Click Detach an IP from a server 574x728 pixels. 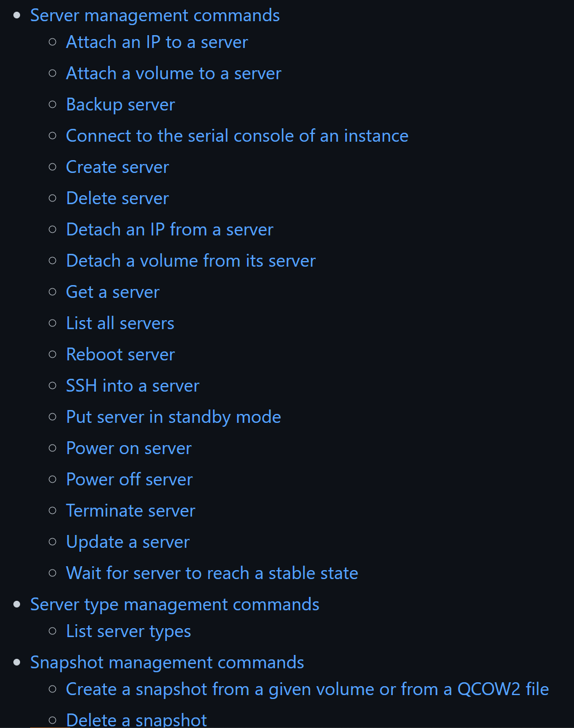(x=170, y=230)
